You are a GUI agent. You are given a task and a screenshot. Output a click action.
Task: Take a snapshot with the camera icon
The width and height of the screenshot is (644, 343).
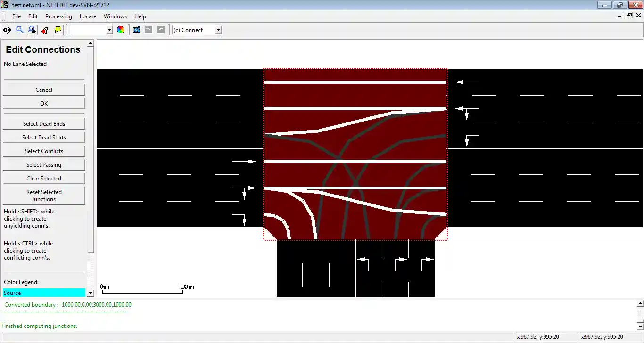point(137,30)
